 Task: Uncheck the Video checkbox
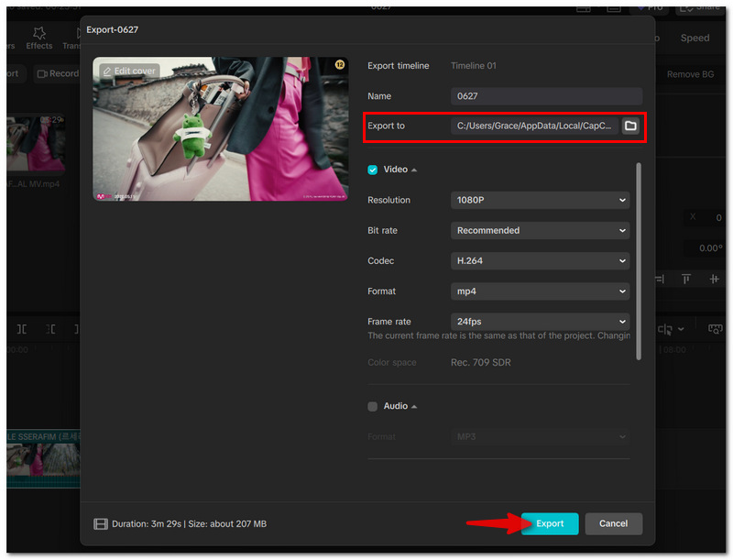click(x=373, y=170)
